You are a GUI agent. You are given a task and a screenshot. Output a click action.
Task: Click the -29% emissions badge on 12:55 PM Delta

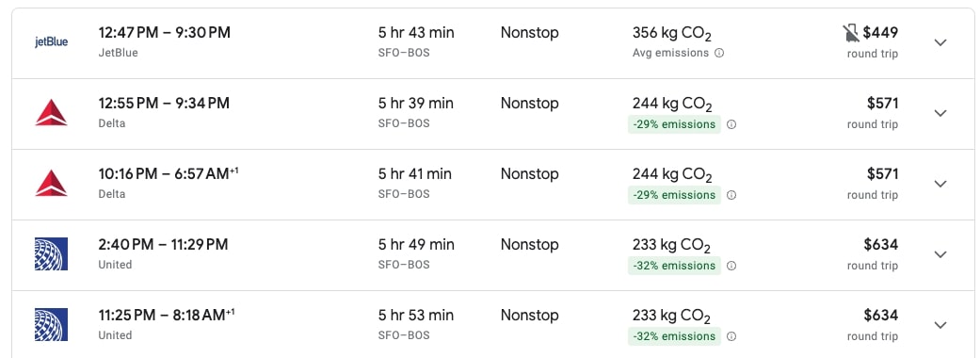[x=674, y=124]
